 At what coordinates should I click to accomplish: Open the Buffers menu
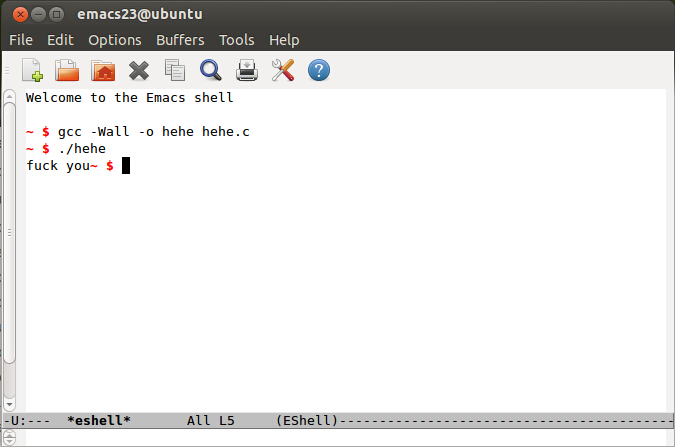pyautogui.click(x=180, y=40)
